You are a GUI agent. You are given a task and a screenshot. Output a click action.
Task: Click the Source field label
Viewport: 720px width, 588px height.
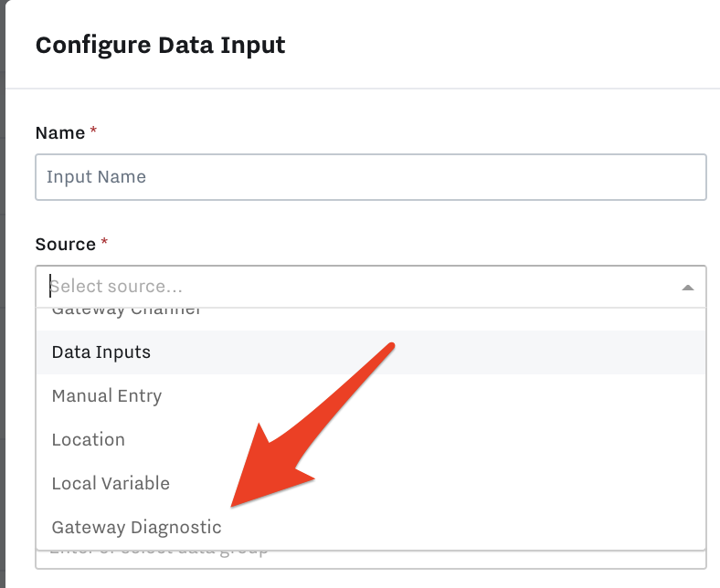click(x=65, y=244)
